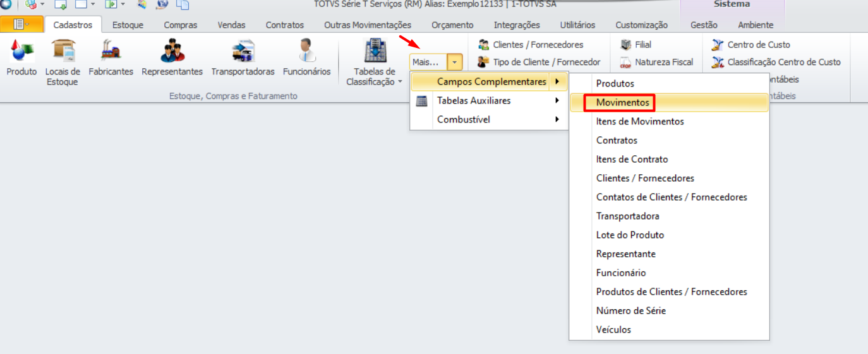Open Natureza Fiscal registration

pos(656,62)
